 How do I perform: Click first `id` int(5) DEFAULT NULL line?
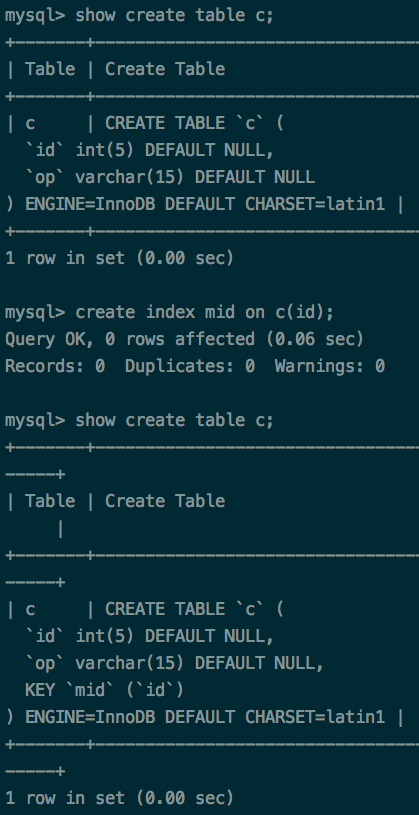click(x=150, y=150)
